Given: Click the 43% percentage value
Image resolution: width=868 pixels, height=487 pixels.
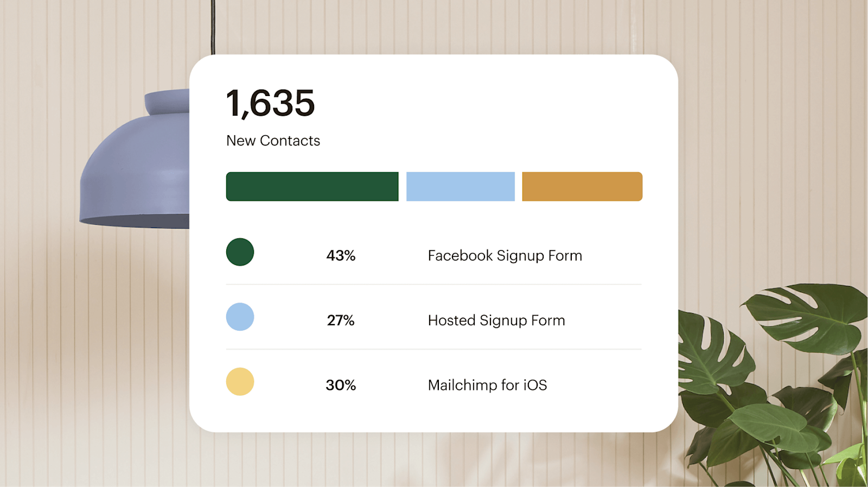Looking at the screenshot, I should [341, 256].
